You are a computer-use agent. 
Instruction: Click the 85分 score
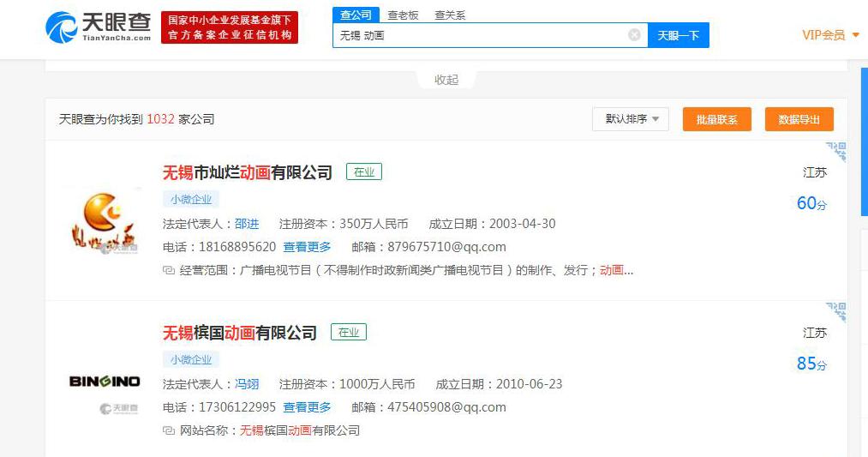click(811, 364)
